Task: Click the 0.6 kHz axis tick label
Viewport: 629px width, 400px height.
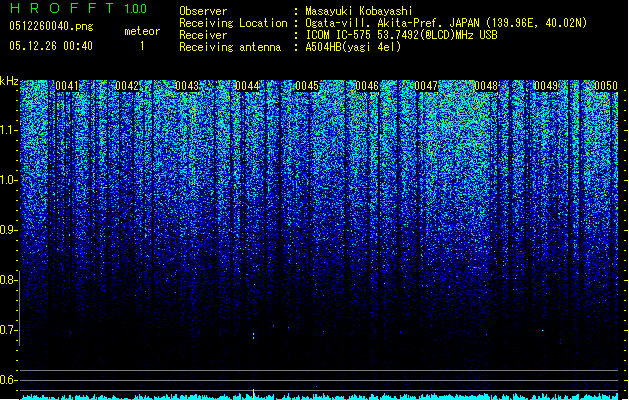Action: point(8,380)
